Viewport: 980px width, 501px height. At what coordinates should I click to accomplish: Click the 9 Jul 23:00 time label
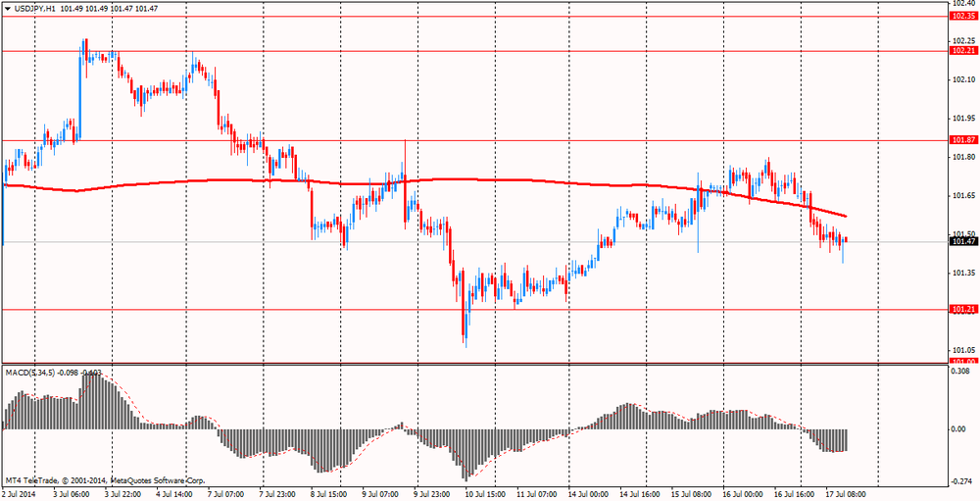click(432, 494)
